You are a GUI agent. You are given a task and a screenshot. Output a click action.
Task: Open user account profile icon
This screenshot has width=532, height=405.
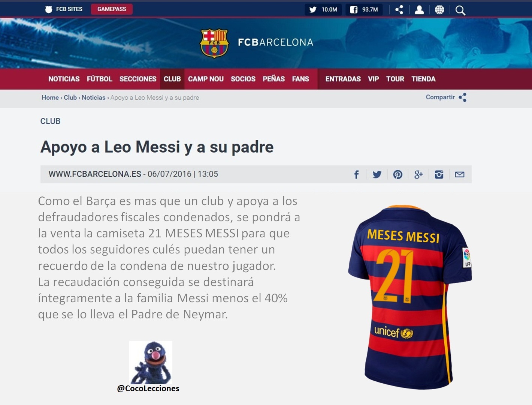point(419,10)
